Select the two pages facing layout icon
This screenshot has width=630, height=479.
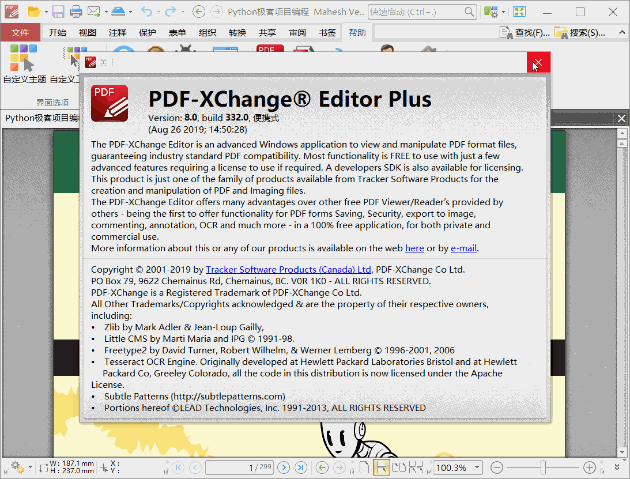[x=399, y=467]
